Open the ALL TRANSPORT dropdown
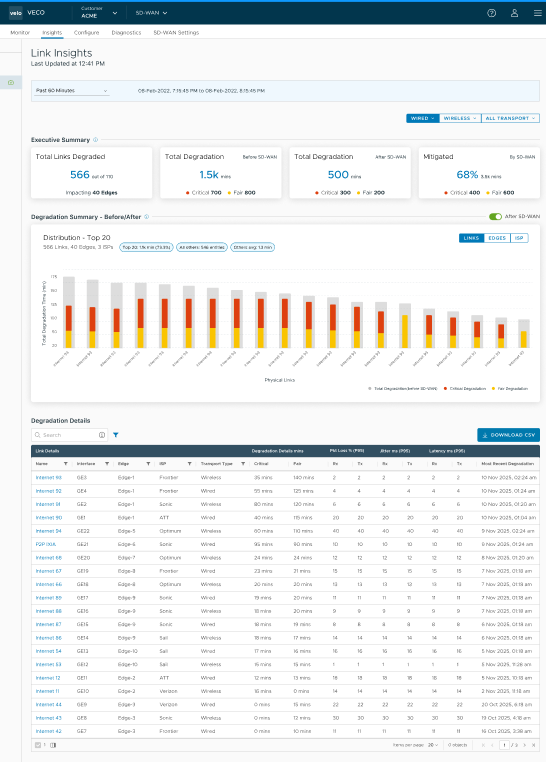The width and height of the screenshot is (546, 762). pos(510,118)
